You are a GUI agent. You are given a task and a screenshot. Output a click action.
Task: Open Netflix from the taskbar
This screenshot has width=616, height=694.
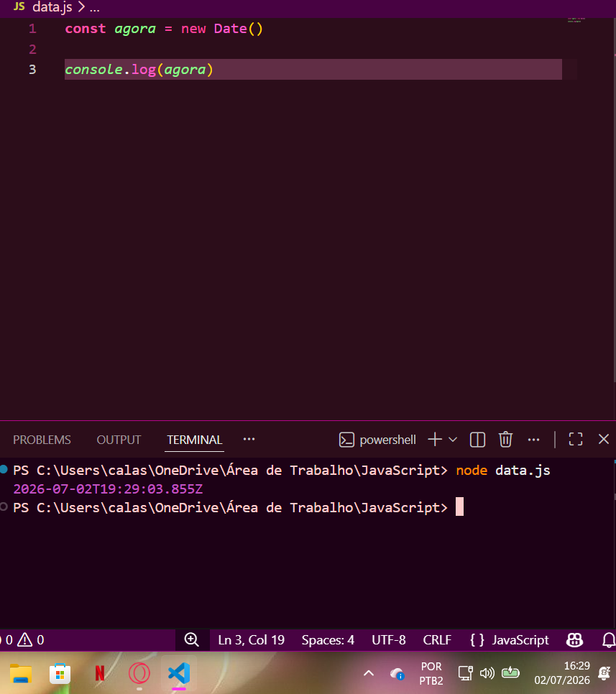(100, 673)
